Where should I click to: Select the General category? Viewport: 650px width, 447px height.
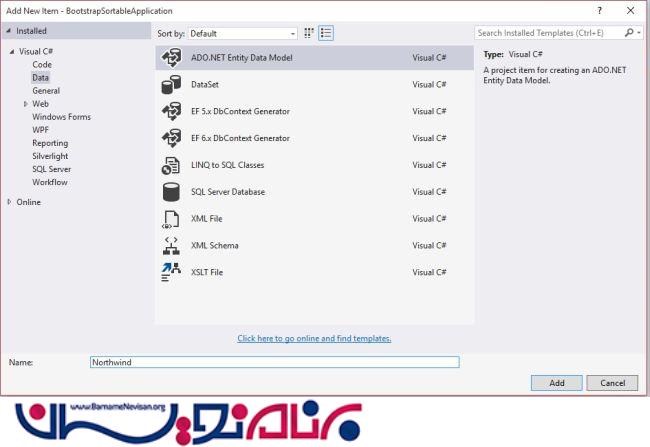46,91
